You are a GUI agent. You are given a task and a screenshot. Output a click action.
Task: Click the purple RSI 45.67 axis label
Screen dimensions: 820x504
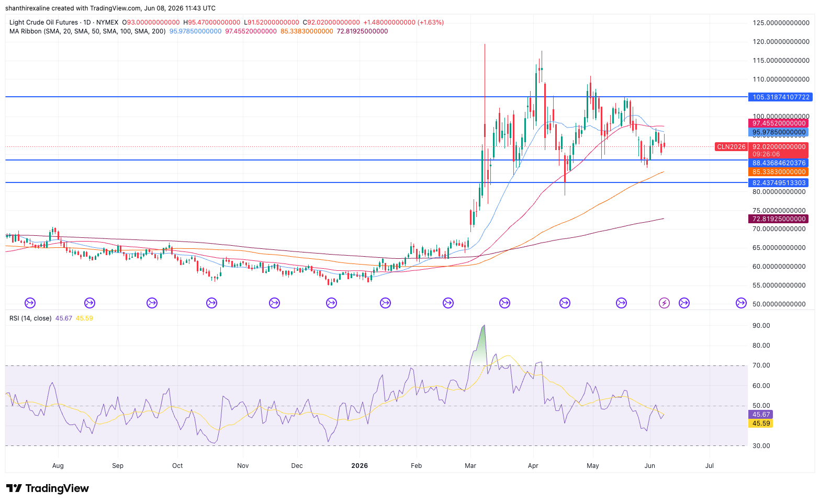click(761, 415)
